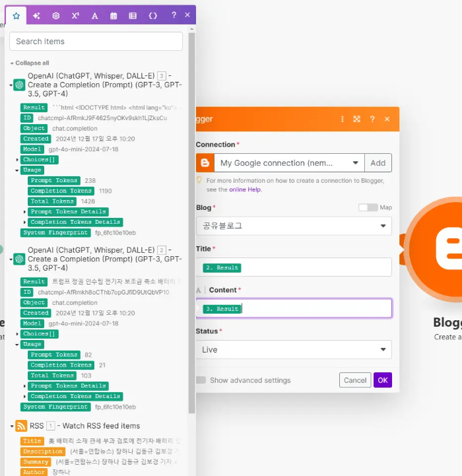This screenshot has width=462, height=476.
Task: Select Total Tokens pill with value 1428
Action: pos(52,201)
